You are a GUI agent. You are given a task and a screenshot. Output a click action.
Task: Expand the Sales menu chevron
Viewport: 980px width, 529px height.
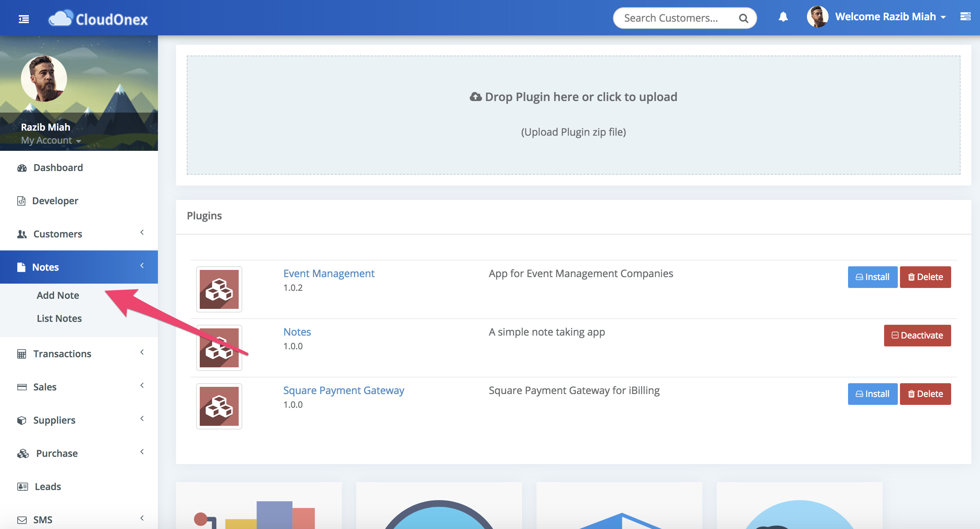pyautogui.click(x=142, y=385)
